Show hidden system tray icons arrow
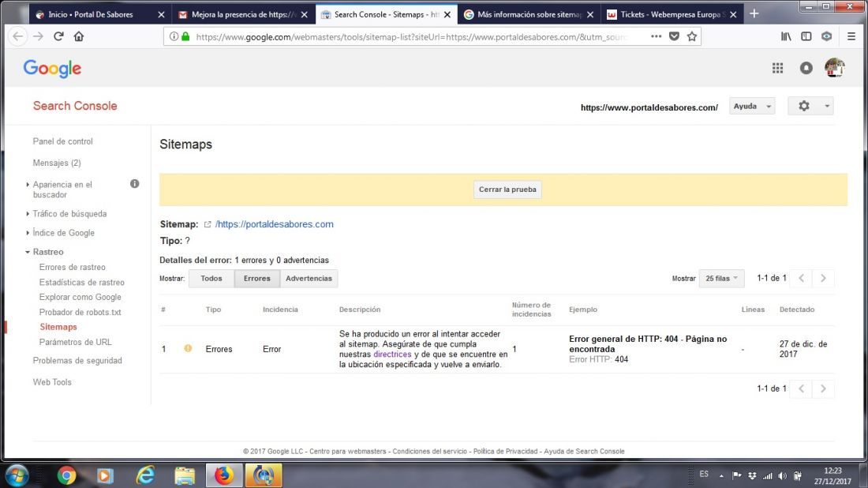Screen dimensions: 868x488 click(x=721, y=476)
